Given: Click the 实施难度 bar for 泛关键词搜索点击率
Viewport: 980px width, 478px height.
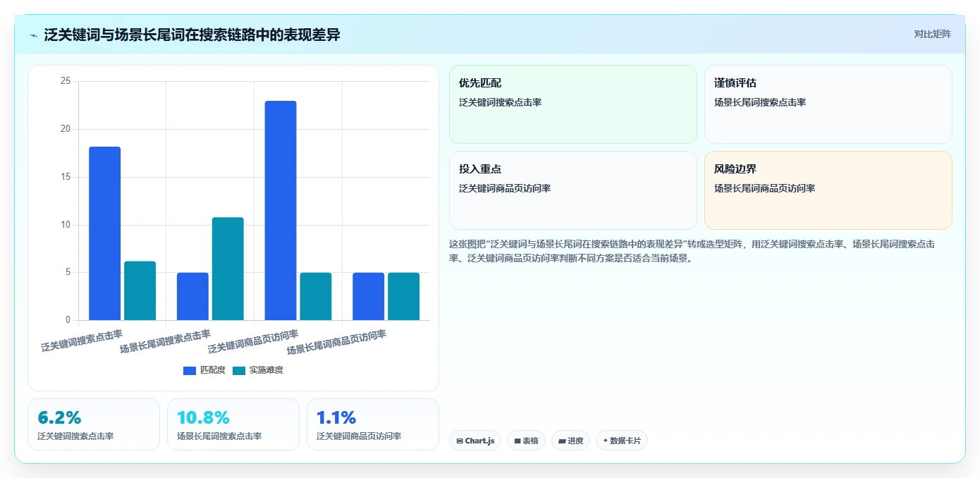Looking at the screenshot, I should tap(140, 290).
